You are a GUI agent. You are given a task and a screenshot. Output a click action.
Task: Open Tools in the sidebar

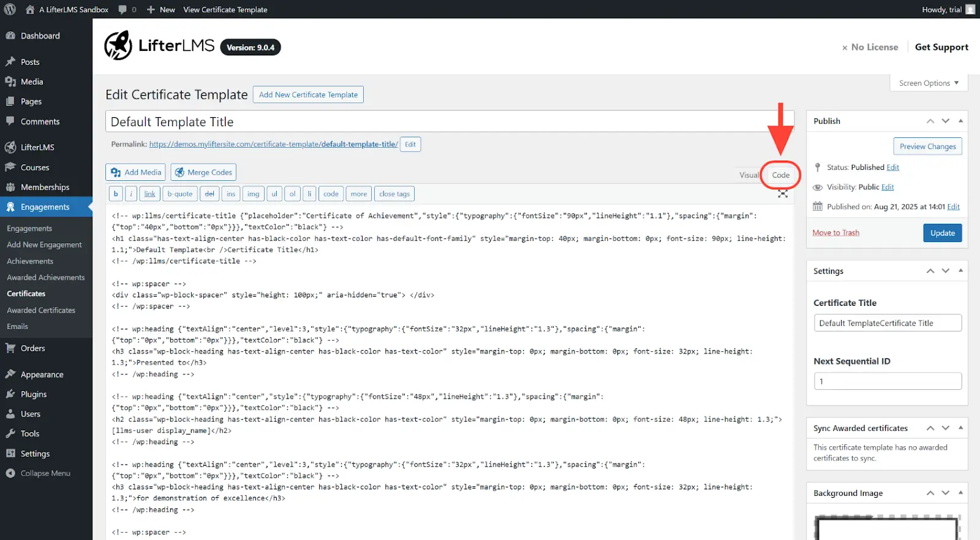tap(30, 433)
